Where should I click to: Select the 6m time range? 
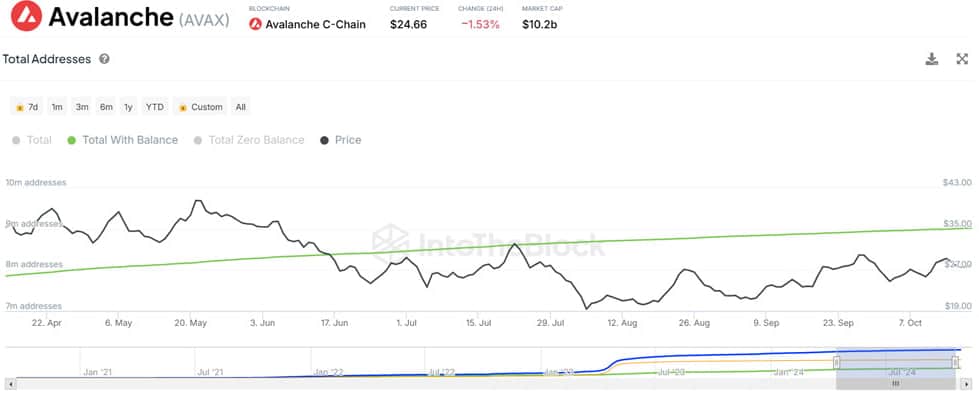(106, 107)
